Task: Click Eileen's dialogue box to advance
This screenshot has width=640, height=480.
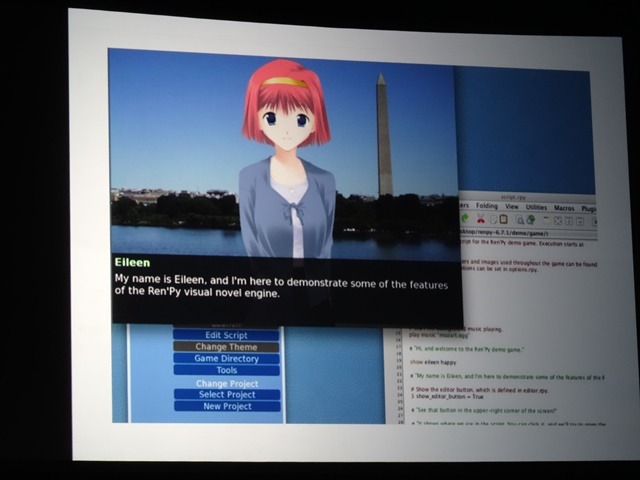Action: pos(286,290)
